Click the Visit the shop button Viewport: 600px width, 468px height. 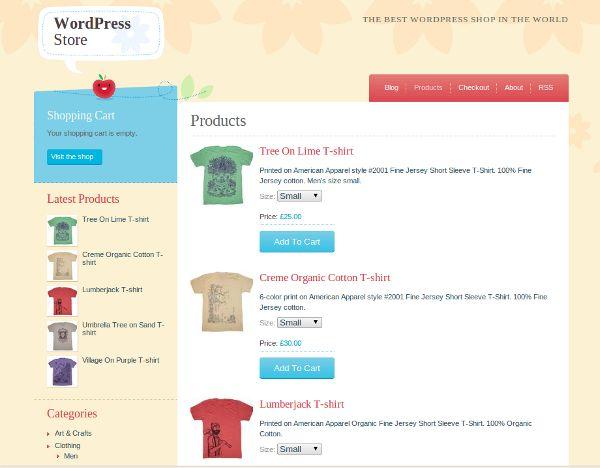coord(74,157)
